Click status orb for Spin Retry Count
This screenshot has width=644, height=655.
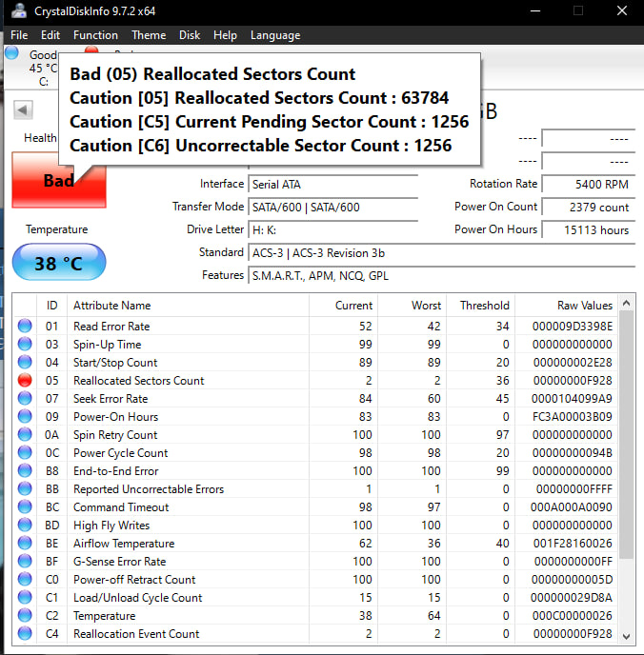(x=25, y=434)
